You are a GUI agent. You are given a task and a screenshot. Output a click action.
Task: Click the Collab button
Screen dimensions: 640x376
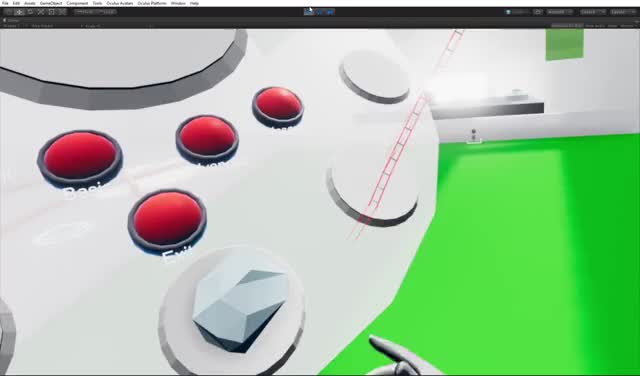[518, 12]
